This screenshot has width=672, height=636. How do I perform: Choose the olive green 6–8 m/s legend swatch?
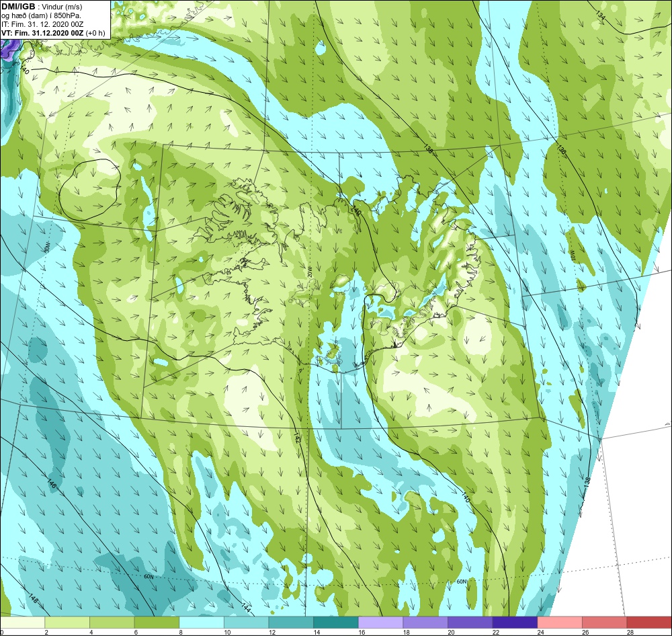(157, 622)
